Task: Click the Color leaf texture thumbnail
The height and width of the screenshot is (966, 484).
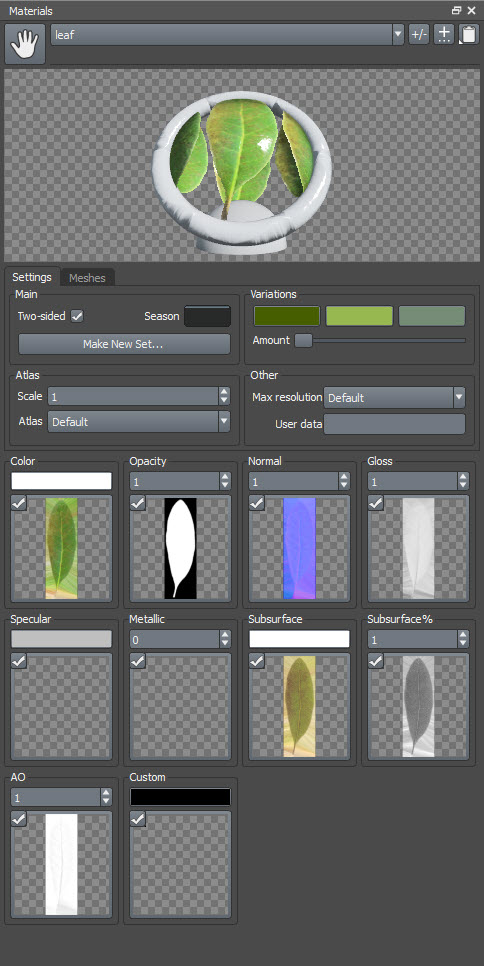Action: [x=62, y=548]
